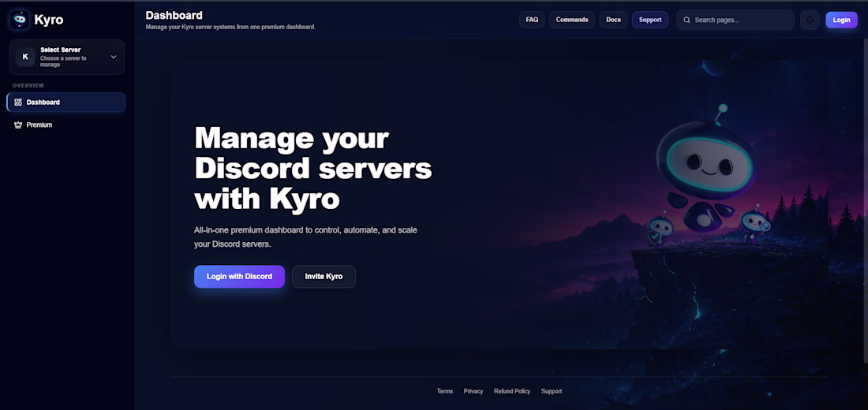The width and height of the screenshot is (868, 410).
Task: Click the Premium crown icon
Action: (x=17, y=125)
